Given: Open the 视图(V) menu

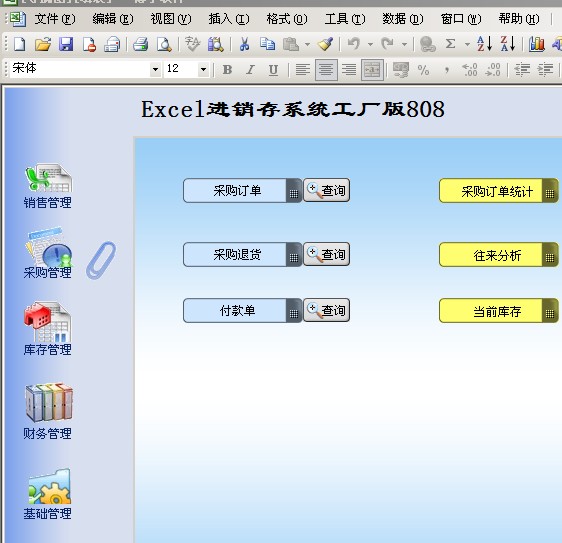Looking at the screenshot, I should [171, 19].
